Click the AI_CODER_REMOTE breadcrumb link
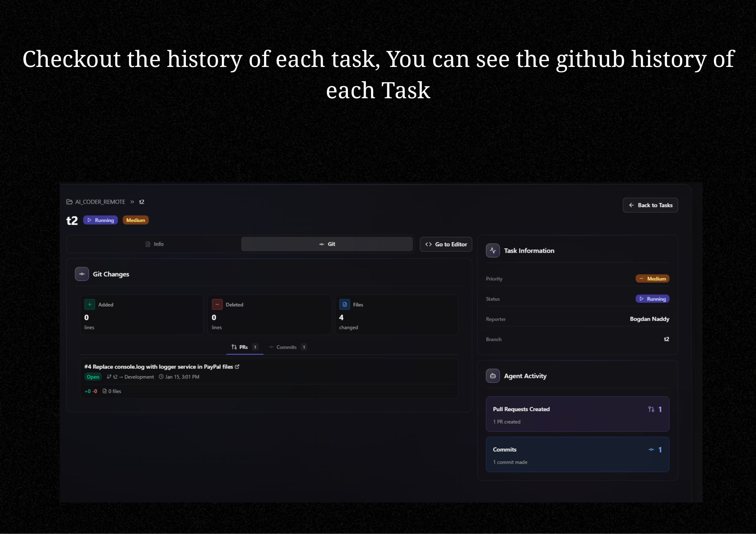This screenshot has height=534, width=756. tap(100, 202)
